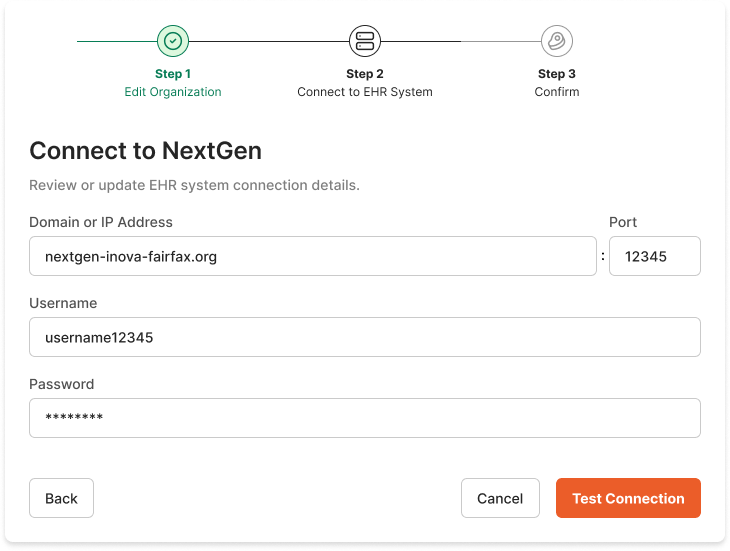The width and height of the screenshot is (730, 551).
Task: Click the Back button
Action: [x=61, y=498]
